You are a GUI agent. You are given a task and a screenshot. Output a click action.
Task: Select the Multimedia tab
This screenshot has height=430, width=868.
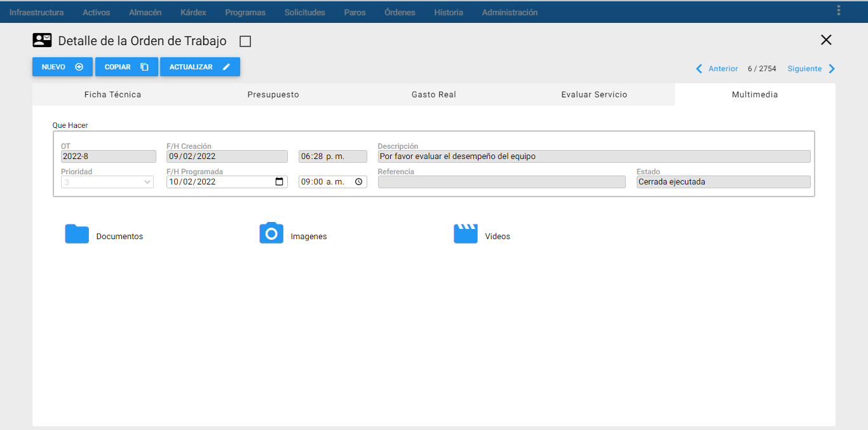[755, 94]
